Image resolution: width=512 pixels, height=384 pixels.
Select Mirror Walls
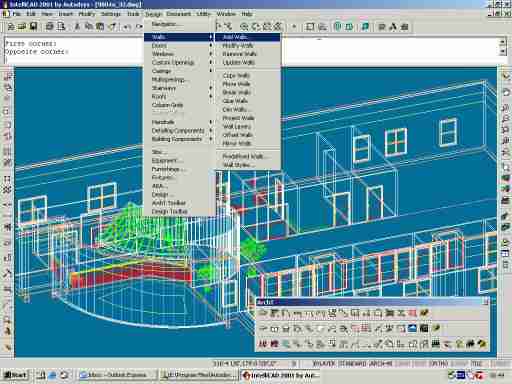pos(247,143)
